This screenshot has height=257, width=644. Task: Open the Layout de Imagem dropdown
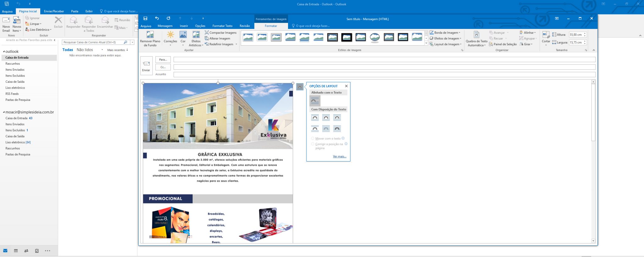tap(445, 44)
